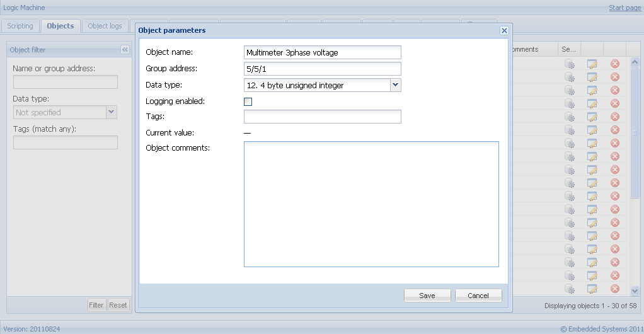Open the Object logs tab
644x334 pixels.
(105, 26)
